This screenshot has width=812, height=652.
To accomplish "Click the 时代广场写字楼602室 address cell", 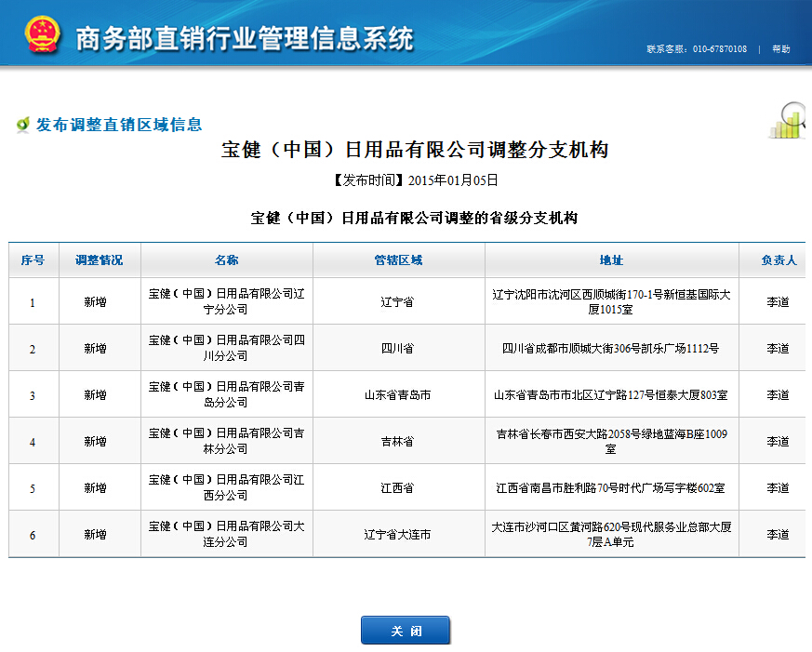I will [x=611, y=487].
